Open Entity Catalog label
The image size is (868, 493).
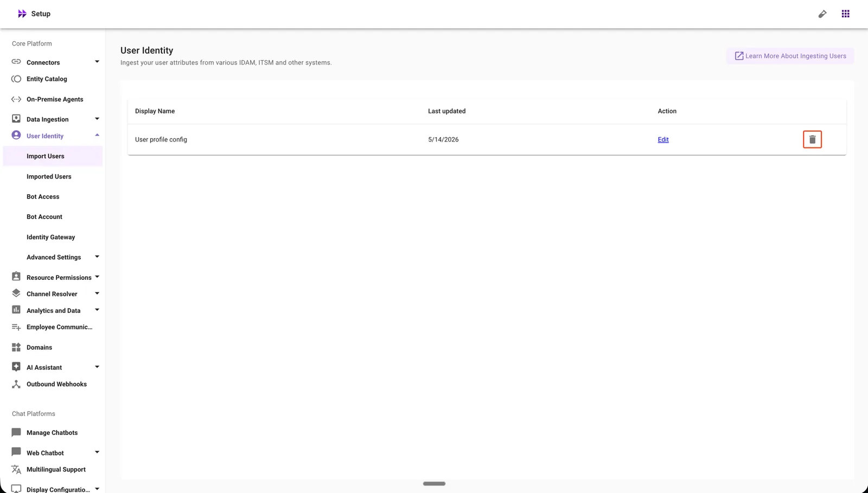47,79
